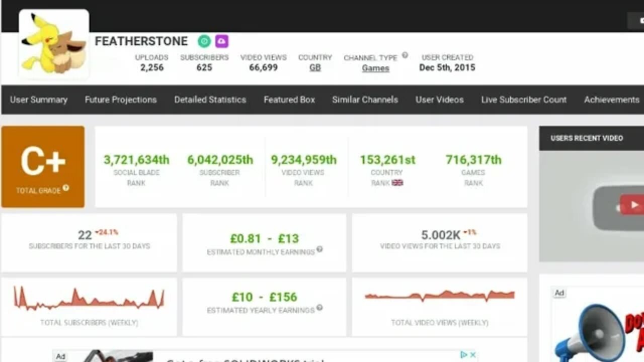Click the C+ total grade box

coord(43,166)
